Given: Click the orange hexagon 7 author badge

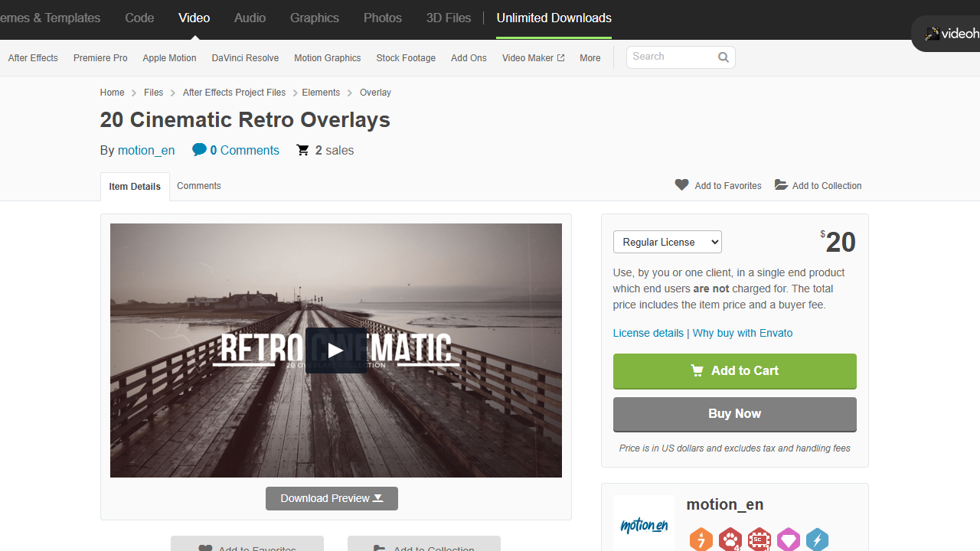Looking at the screenshot, I should coord(701,540).
